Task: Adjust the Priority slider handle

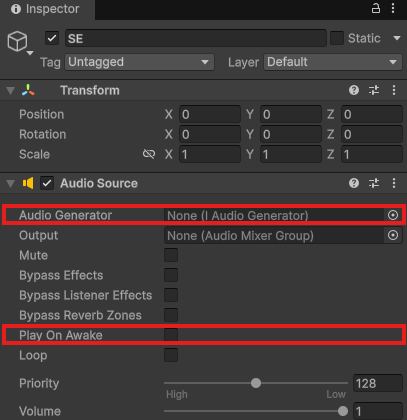Action: coord(256,383)
